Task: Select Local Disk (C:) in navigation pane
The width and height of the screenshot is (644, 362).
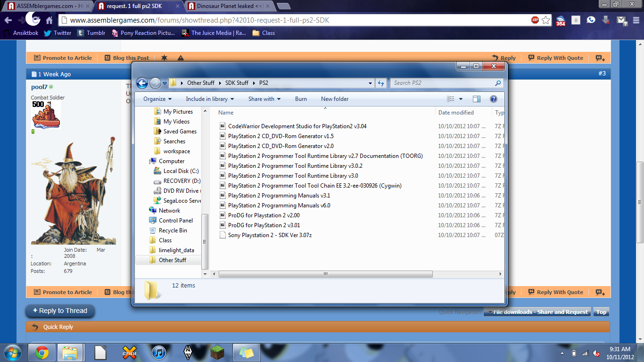Action: point(181,171)
